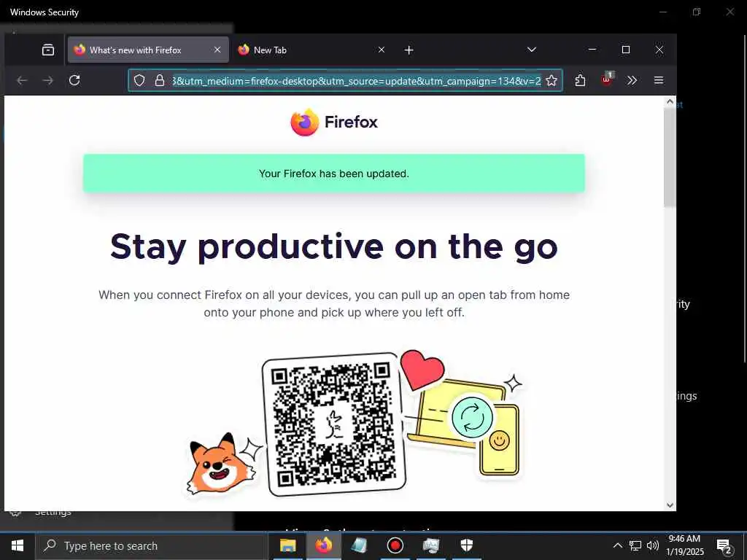Open the notepad-like taskbar app icon
Image resolution: width=747 pixels, height=560 pixels.
[359, 545]
